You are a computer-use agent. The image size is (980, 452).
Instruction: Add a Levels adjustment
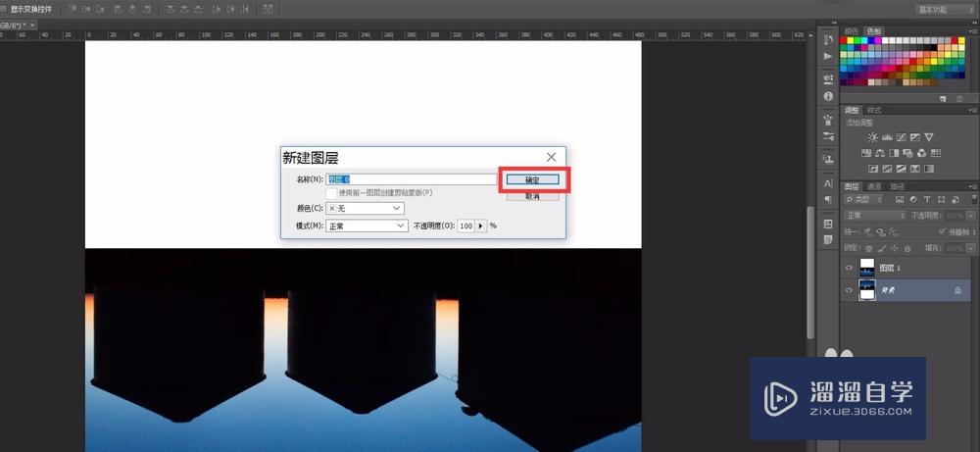click(887, 137)
